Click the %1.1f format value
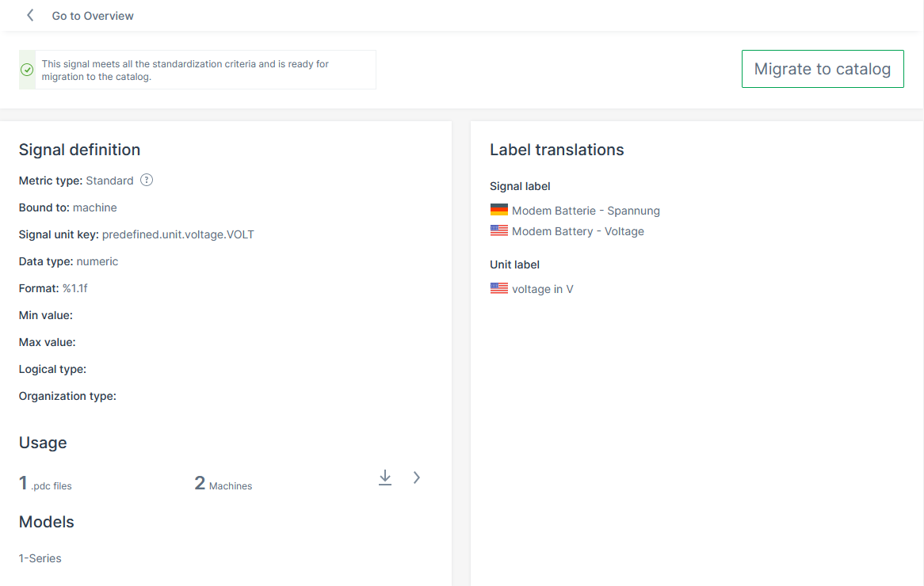 [75, 288]
